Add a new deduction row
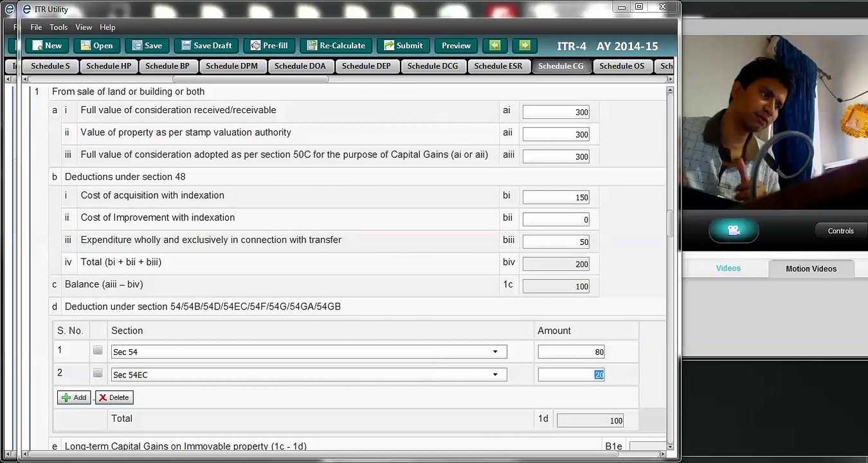 [x=74, y=397]
